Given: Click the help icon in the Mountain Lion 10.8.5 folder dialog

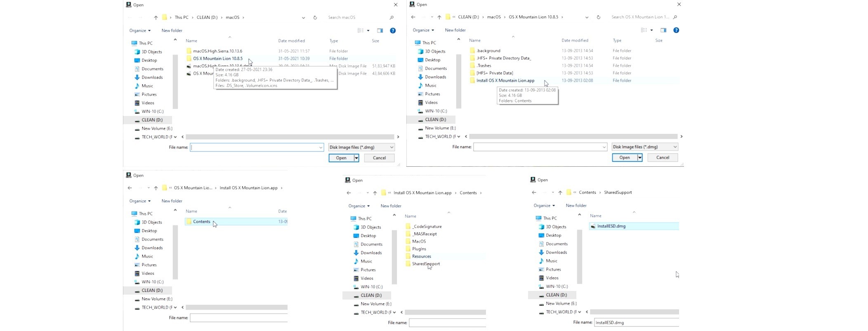Looking at the screenshot, I should point(676,30).
